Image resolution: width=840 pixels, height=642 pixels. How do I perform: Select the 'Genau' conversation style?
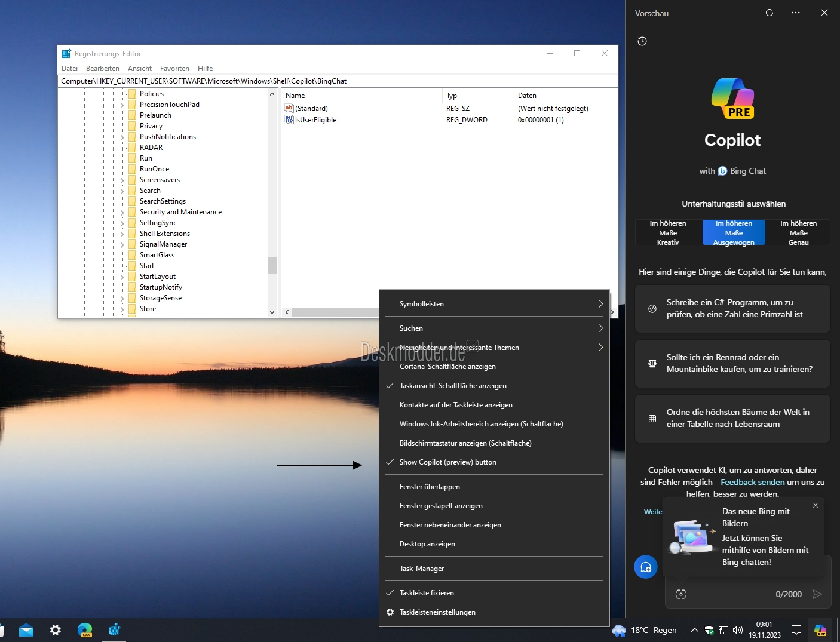[x=799, y=233]
